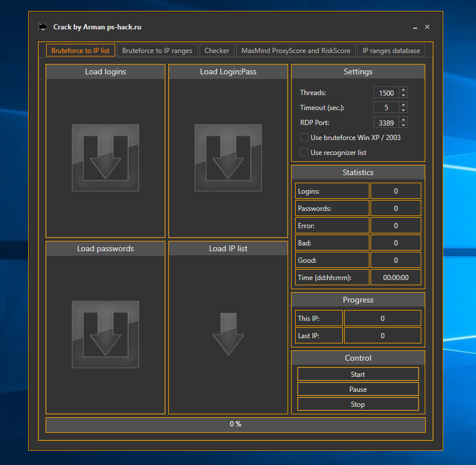Select the IP ranges database tab
476x465 pixels.
tap(391, 50)
